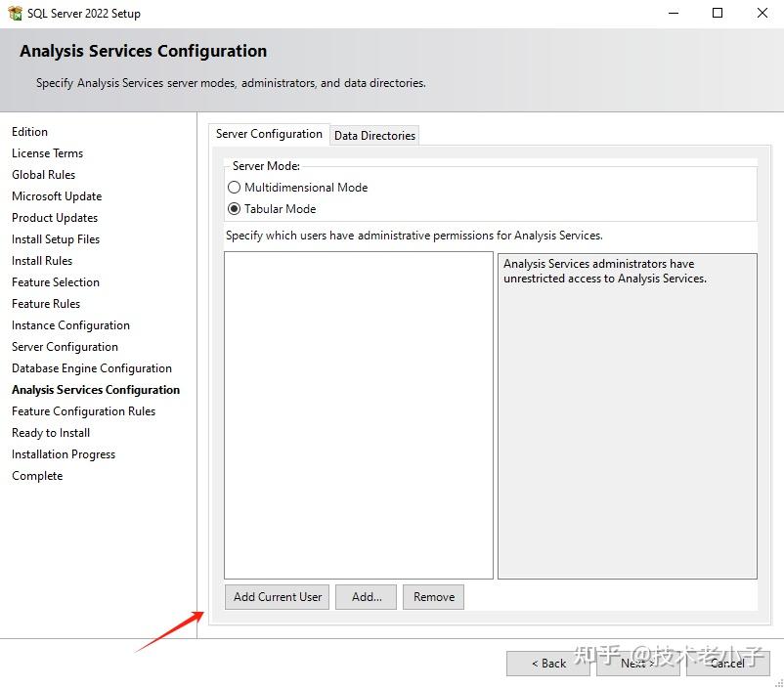Switch to the Data Directories tab
784x688 pixels.
[x=374, y=136]
